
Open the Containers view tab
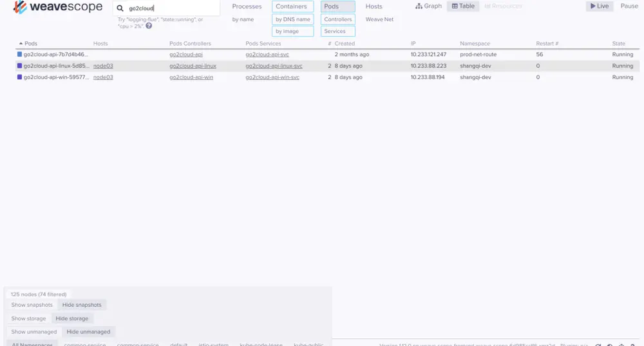(x=292, y=6)
